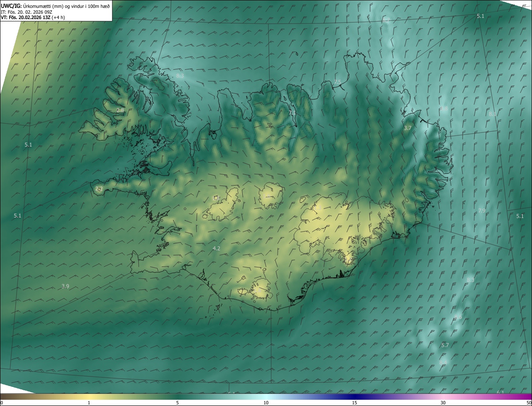Click the 7.1 value label on the map

[x=292, y=113]
